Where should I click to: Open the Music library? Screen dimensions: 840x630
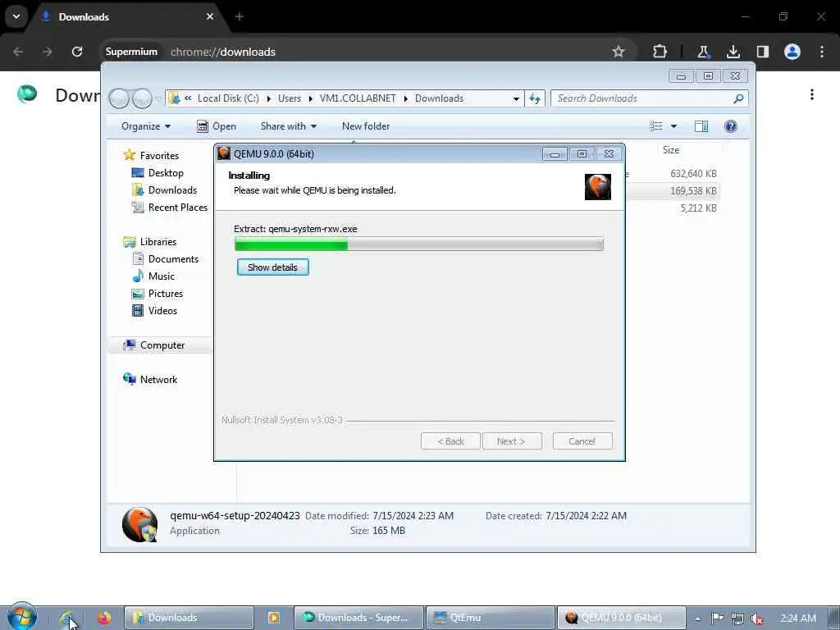pyautogui.click(x=162, y=276)
